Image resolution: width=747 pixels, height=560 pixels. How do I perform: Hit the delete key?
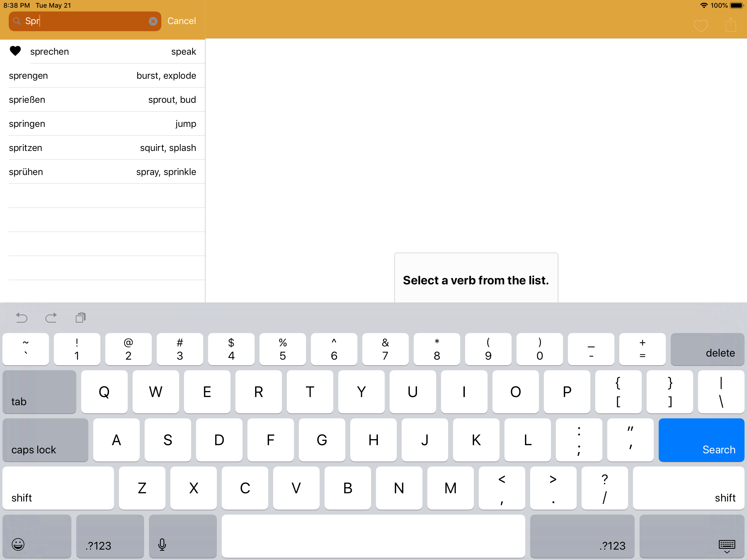pos(707,349)
